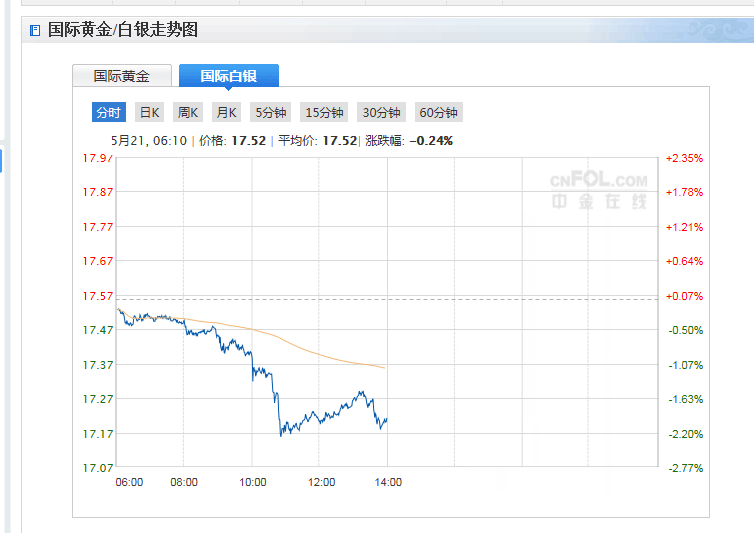Click the icon beside 国际黄金/白银走势图 title
Screen dimensions: 754x533
pyautogui.click(x=35, y=30)
